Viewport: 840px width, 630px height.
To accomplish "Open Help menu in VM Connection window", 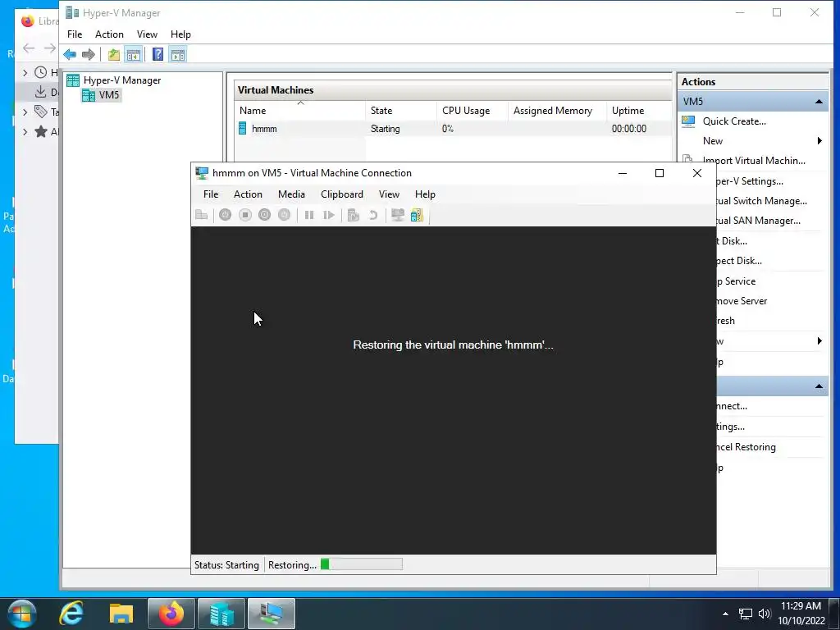I will point(425,194).
